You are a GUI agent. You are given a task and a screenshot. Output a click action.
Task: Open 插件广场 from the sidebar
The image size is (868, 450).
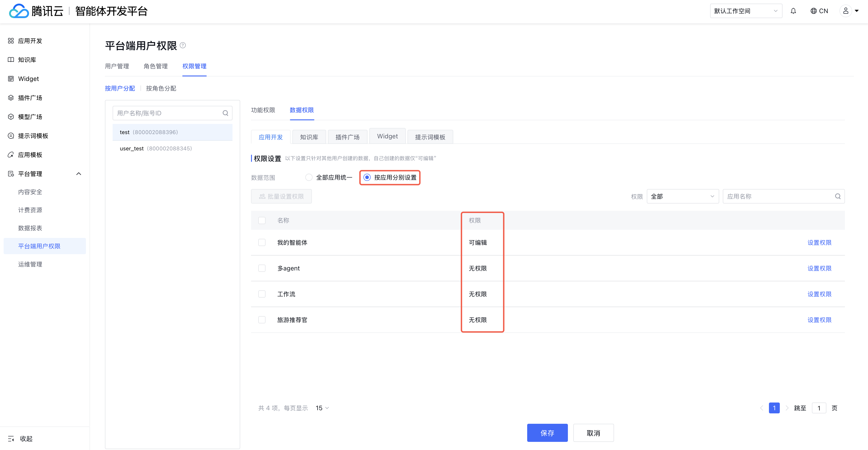[x=30, y=98]
